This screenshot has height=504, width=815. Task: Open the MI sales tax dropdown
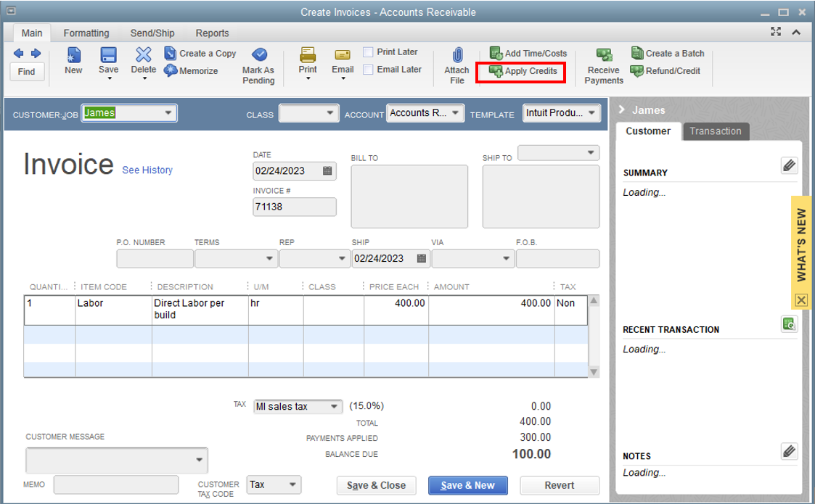(335, 407)
